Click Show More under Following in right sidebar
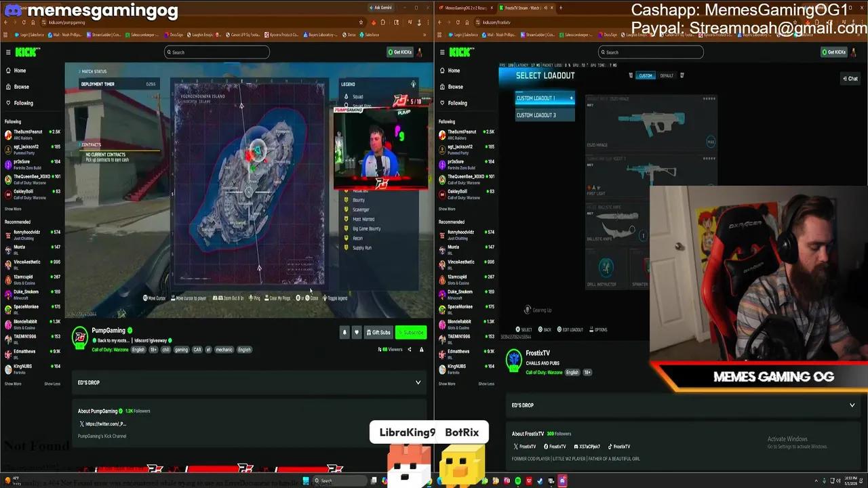Image resolution: width=868 pixels, height=488 pixels. pos(447,209)
